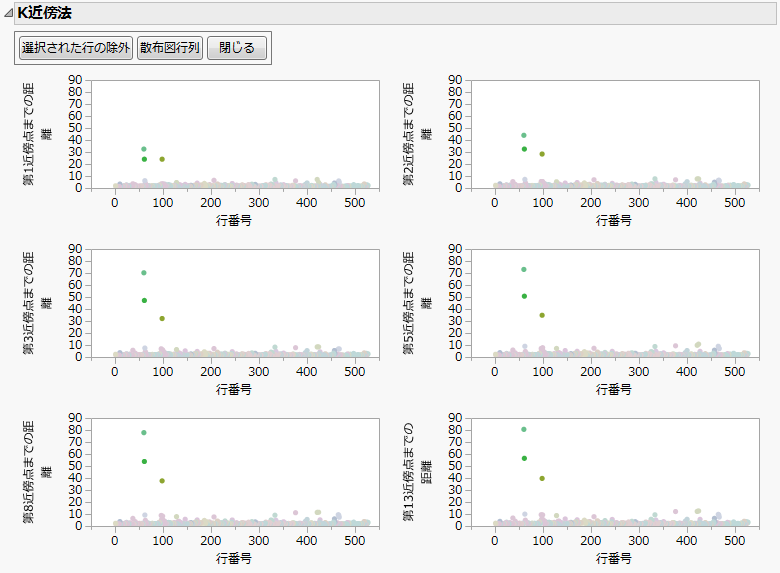Select the olive outlier point in 第1近傍点 plot
The height and width of the screenshot is (573, 780).
point(162,159)
